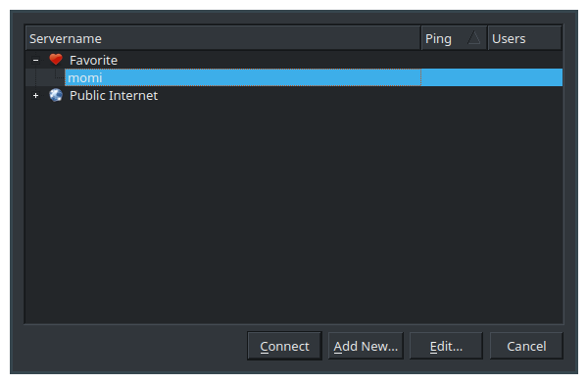Click the Ping cell of momi row
This screenshot has width=588, height=384.
(x=454, y=77)
